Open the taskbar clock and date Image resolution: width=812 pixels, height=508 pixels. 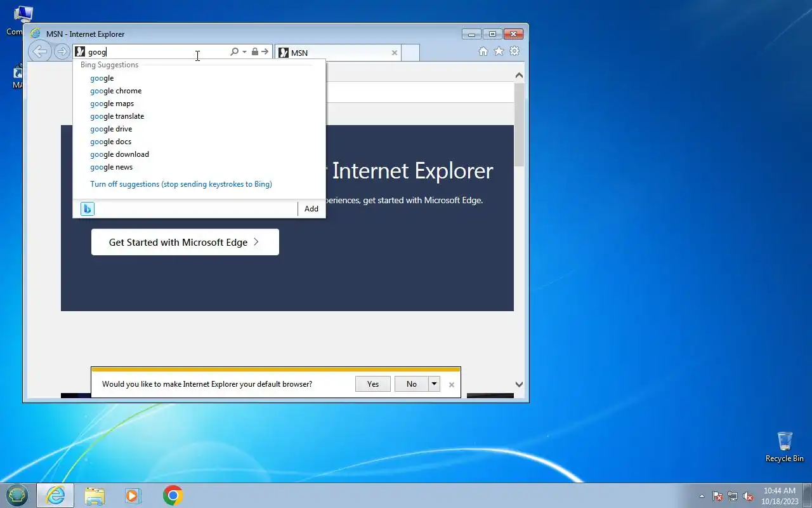click(779, 496)
